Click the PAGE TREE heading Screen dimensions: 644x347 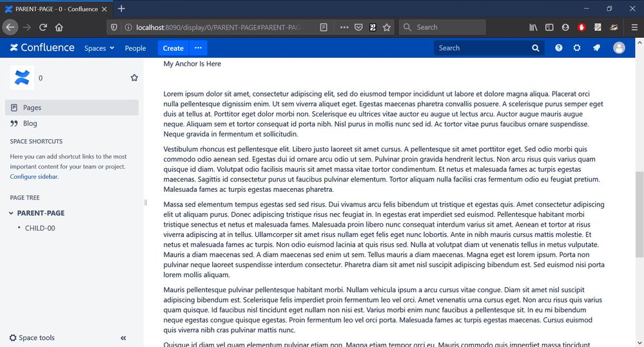coord(24,197)
